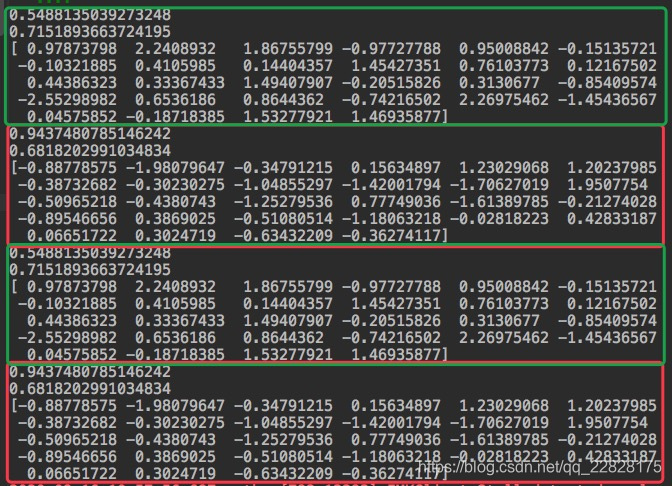Select value -2.55298982 in the first printed array
The image size is (672, 486).
coord(67,99)
